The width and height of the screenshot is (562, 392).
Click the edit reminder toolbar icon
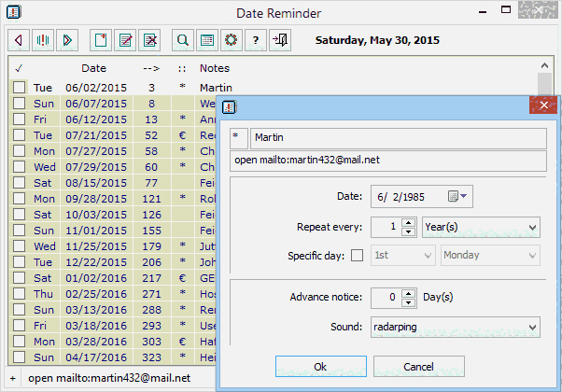[x=124, y=40]
